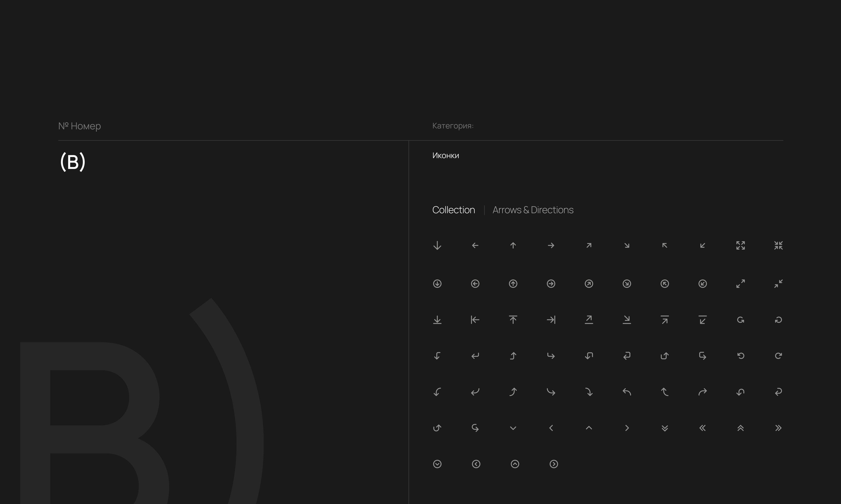Click the four-arrow expand fullscreen icon
This screenshot has height=504, width=841.
coord(740,245)
